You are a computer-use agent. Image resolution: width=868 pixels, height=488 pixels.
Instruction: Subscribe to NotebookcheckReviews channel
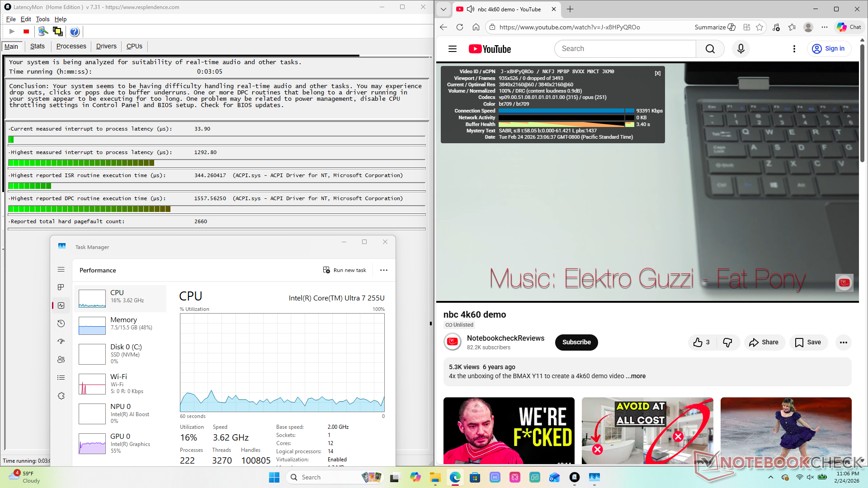point(576,343)
